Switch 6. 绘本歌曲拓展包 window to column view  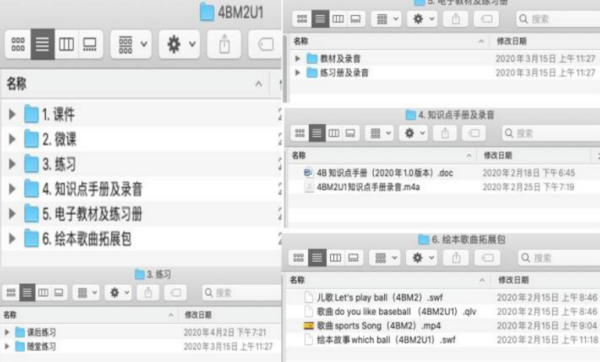point(335,258)
